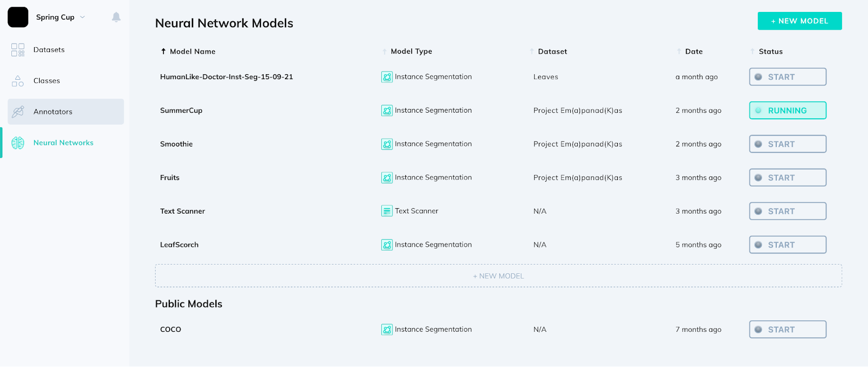Select the Neural Networks brain icon

click(x=17, y=143)
